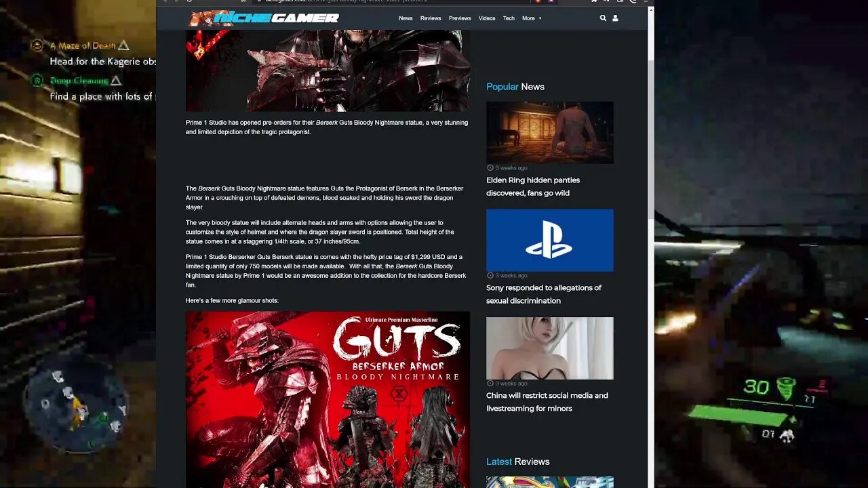Click 'Head for the Kagerie' objective text
The width and height of the screenshot is (868, 488).
(103, 62)
